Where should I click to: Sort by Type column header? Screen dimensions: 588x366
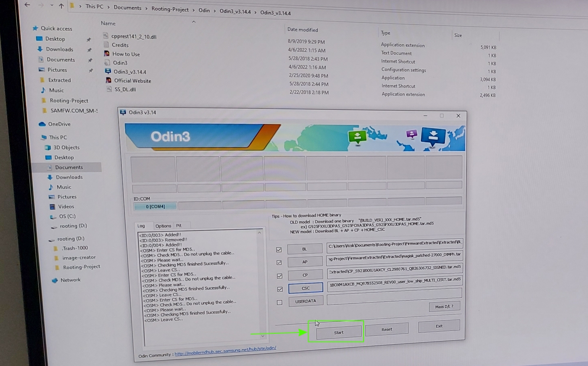385,33
